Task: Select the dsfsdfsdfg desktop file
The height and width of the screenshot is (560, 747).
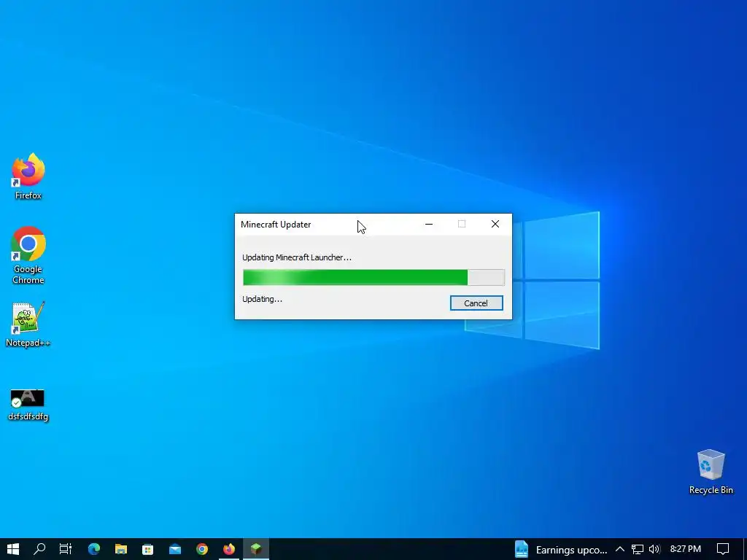Action: [x=28, y=405]
